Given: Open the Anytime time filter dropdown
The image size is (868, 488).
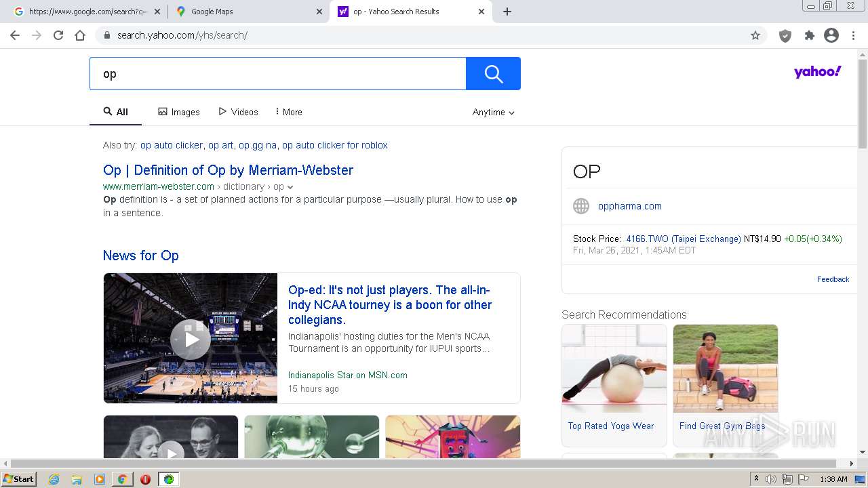Looking at the screenshot, I should [494, 113].
